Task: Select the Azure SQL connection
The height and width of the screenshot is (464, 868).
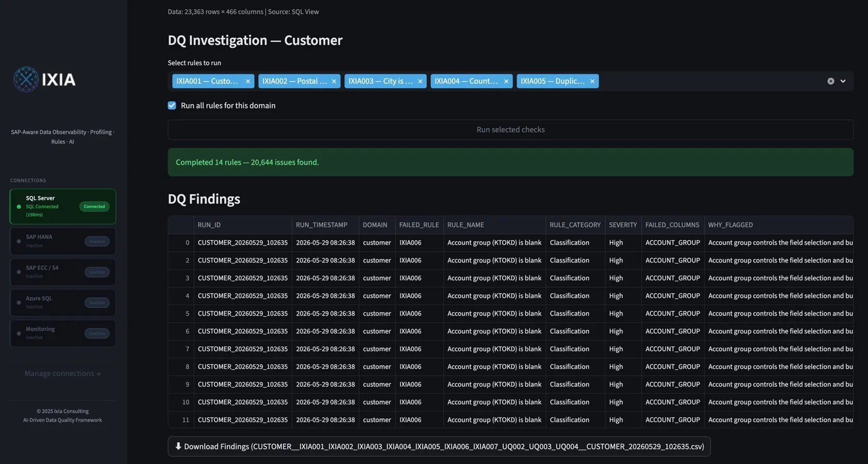Action: point(63,302)
